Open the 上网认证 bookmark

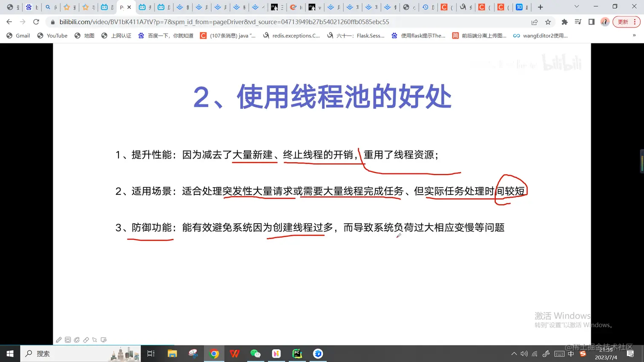click(x=116, y=36)
